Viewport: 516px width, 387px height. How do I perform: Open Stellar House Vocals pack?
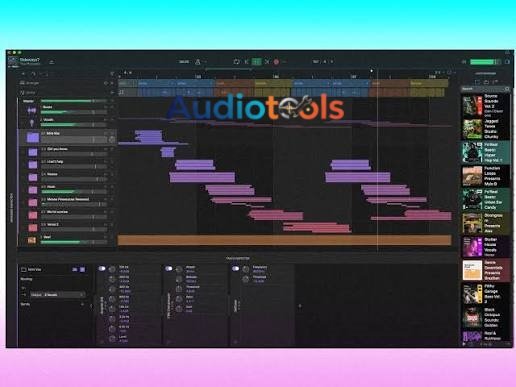pos(485,247)
